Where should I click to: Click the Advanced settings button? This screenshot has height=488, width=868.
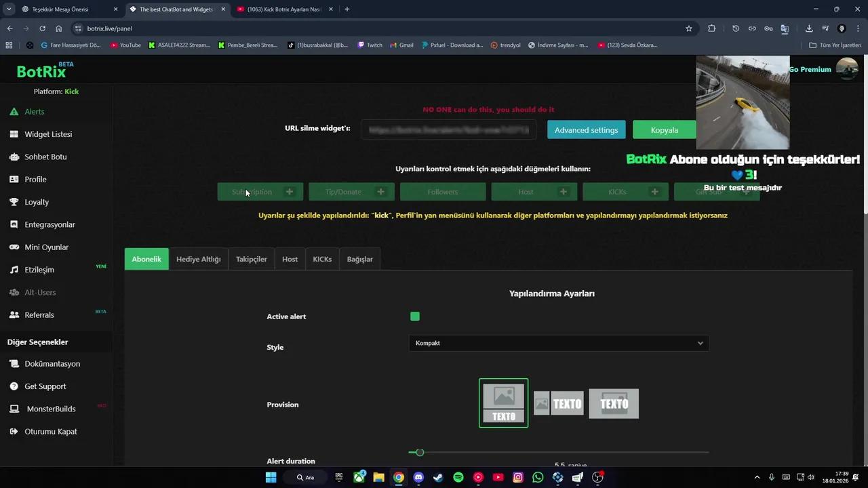click(x=586, y=129)
